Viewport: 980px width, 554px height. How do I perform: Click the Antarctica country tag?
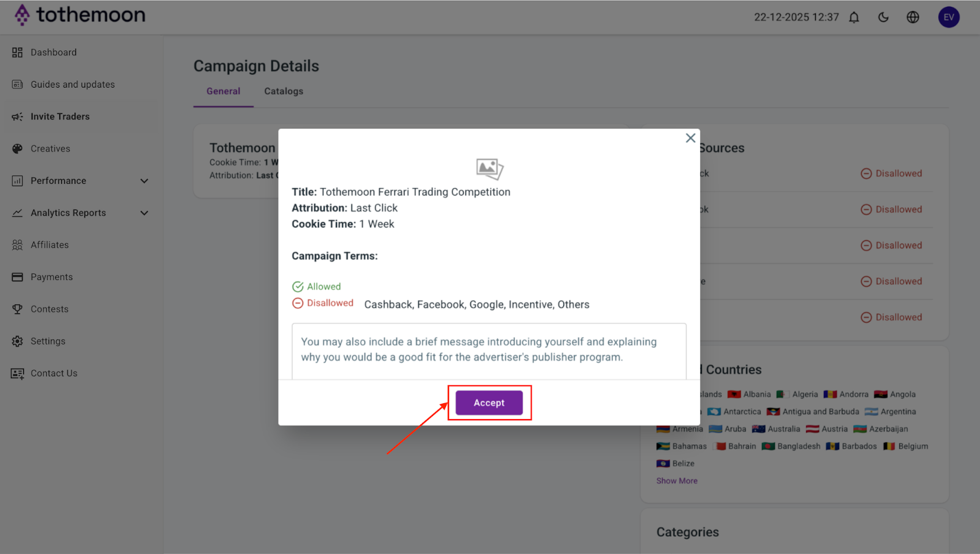(734, 412)
